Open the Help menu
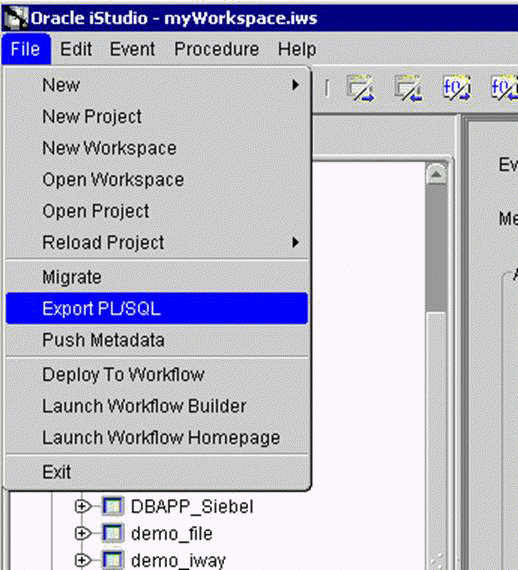This screenshot has width=518, height=570. (297, 49)
